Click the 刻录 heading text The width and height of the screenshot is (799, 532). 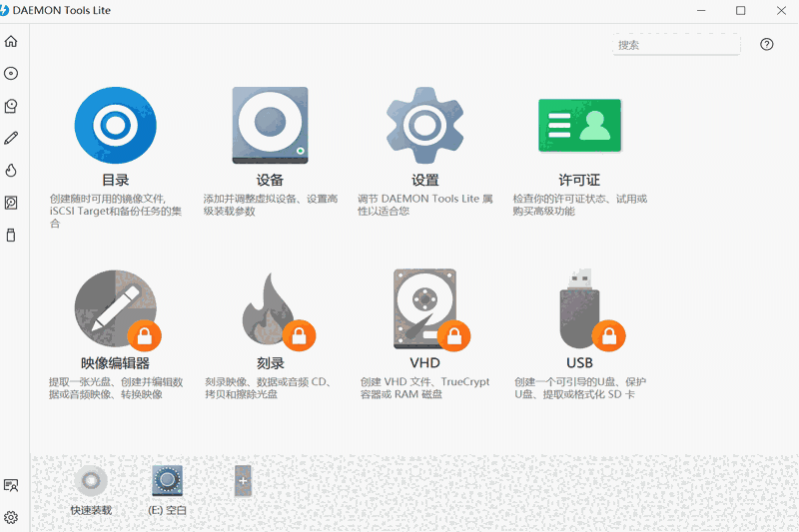(x=270, y=363)
